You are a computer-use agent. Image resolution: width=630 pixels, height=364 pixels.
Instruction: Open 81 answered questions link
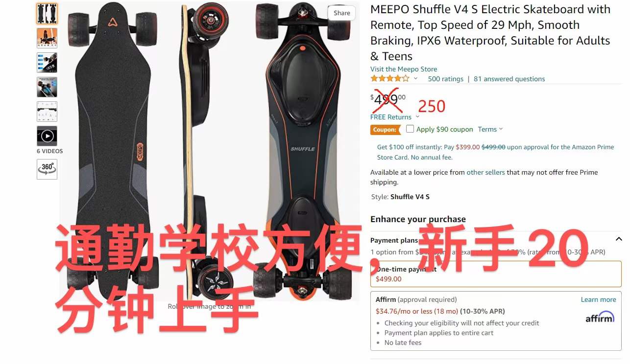coord(509,79)
